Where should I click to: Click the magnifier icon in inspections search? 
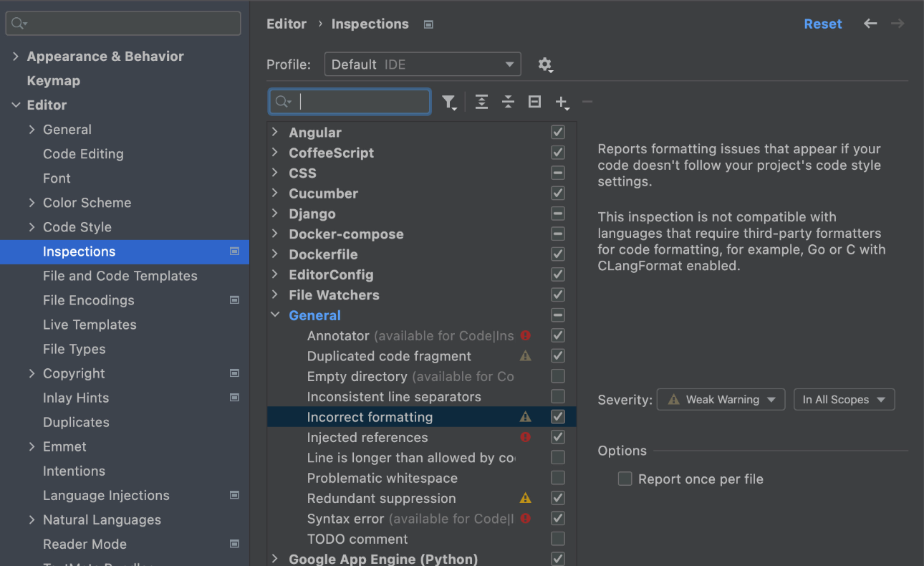[284, 102]
